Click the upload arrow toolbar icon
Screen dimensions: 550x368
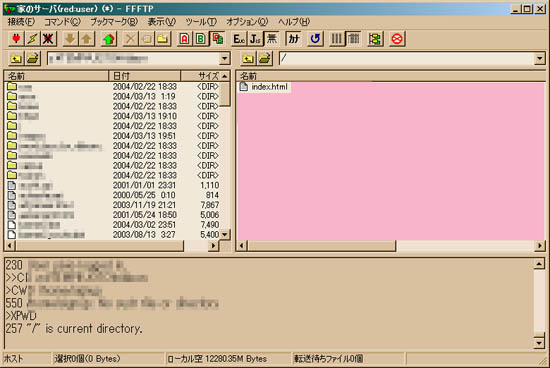pyautogui.click(x=87, y=39)
